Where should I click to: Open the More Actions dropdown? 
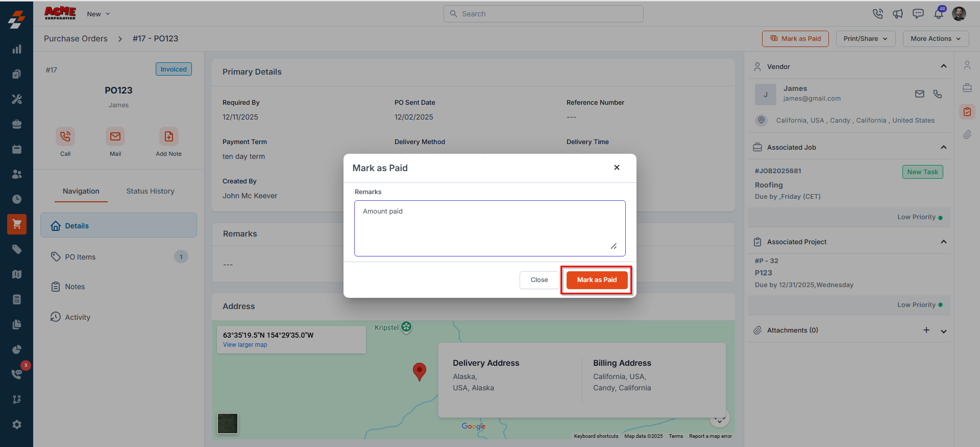coord(936,39)
